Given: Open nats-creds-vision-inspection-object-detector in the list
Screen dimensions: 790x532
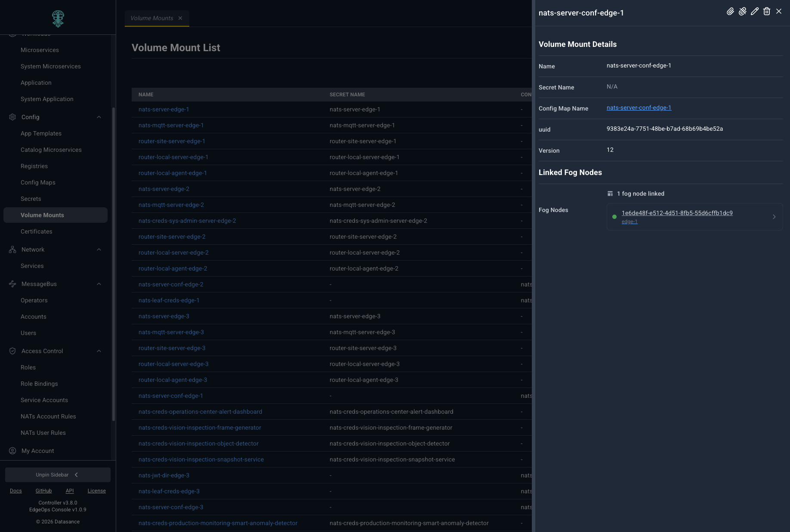Looking at the screenshot, I should coord(199,443).
